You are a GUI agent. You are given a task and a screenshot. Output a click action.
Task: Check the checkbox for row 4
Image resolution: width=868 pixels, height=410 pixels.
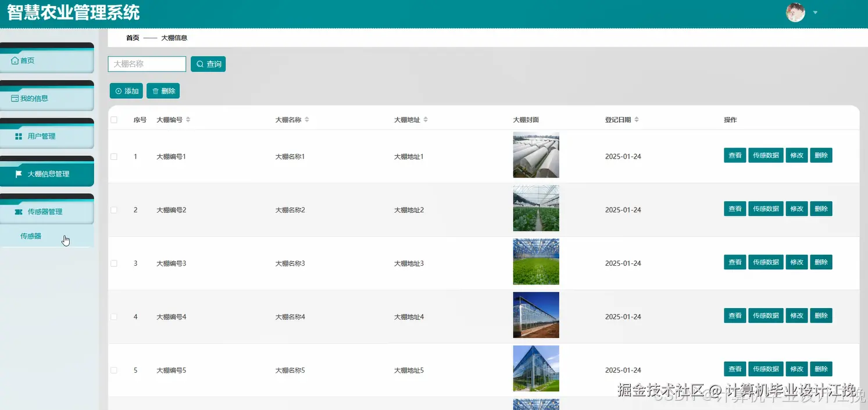(x=114, y=317)
